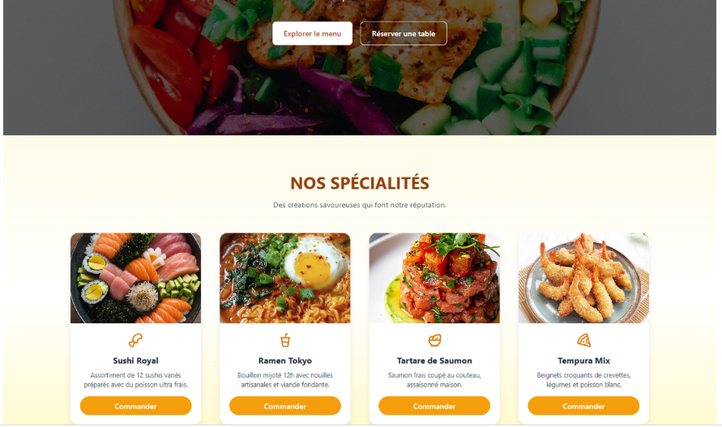Open the Sushi Royal platter photo
The width and height of the screenshot is (722, 427).
click(x=135, y=278)
